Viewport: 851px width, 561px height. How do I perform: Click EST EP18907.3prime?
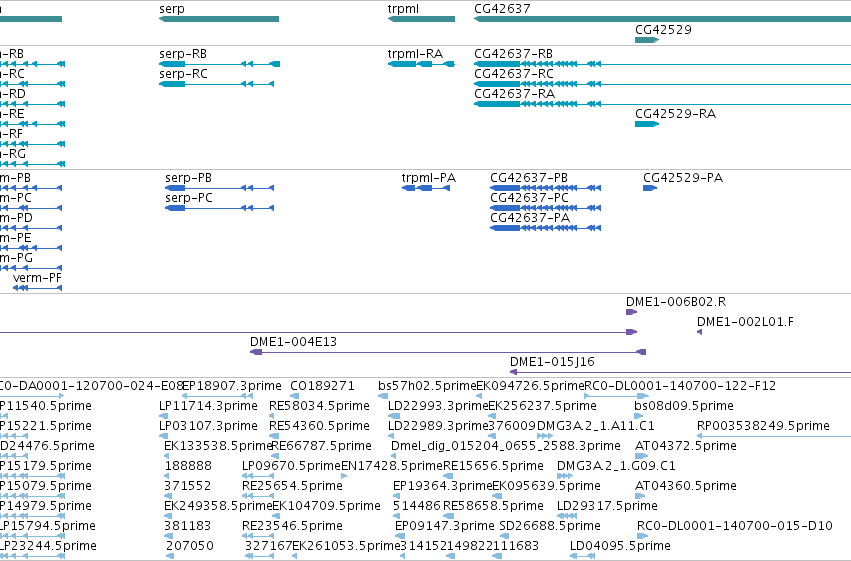217,396
